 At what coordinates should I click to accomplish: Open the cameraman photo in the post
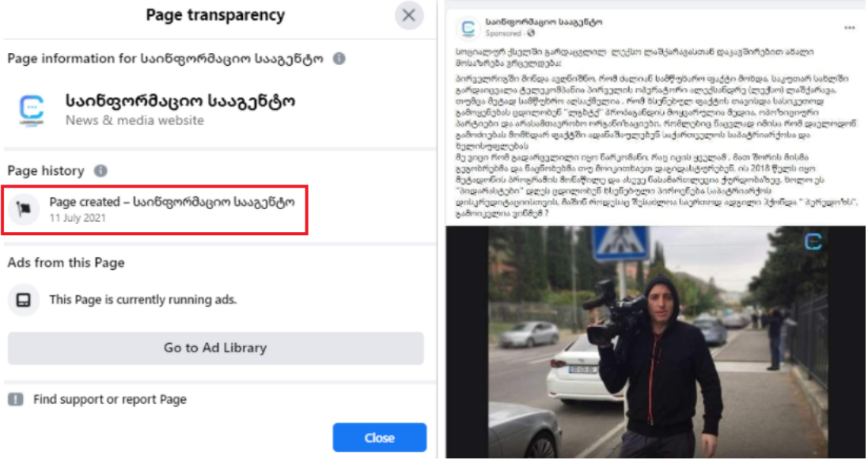pos(655,342)
